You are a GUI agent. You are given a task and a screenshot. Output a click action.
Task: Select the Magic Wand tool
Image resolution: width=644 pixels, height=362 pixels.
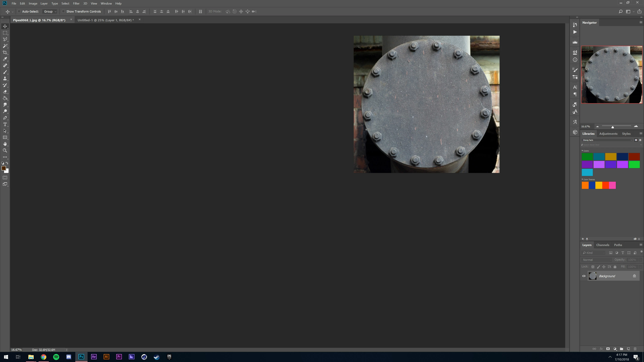pyautogui.click(x=5, y=46)
